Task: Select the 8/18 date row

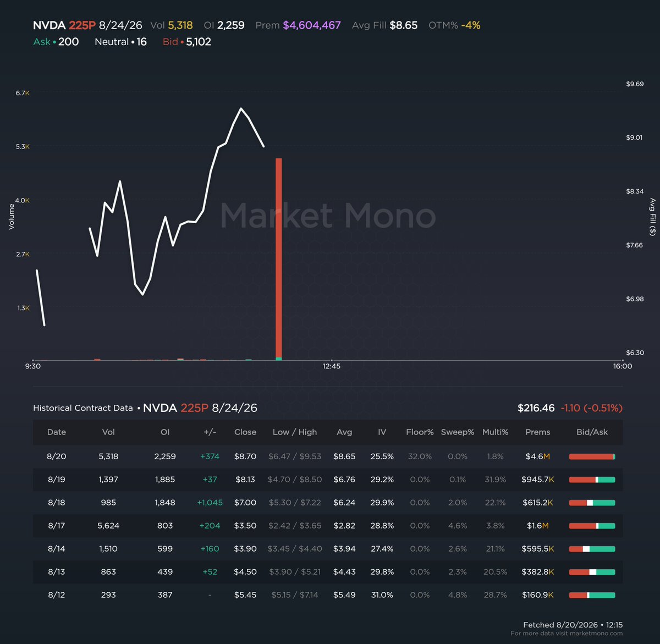Action: click(328, 503)
